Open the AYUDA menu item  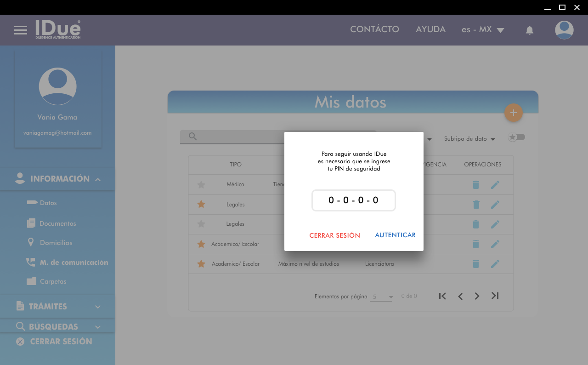pos(430,29)
